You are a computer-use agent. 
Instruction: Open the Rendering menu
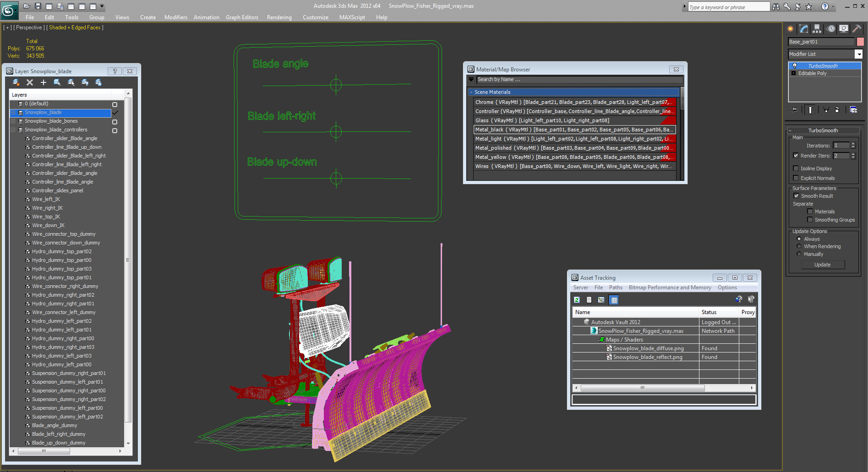pos(279,17)
